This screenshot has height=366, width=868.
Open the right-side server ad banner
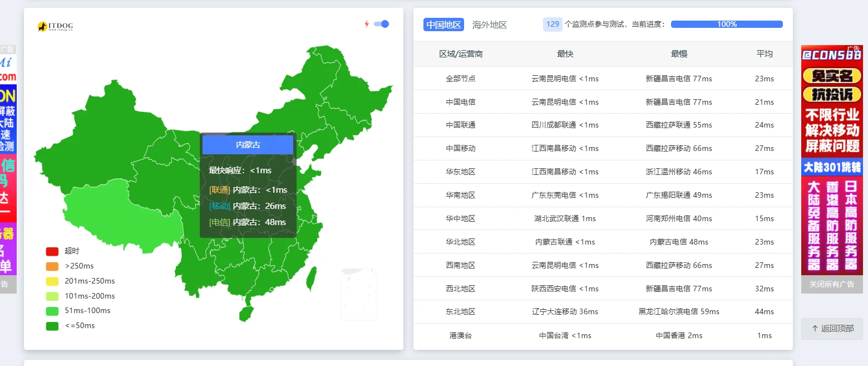831,162
